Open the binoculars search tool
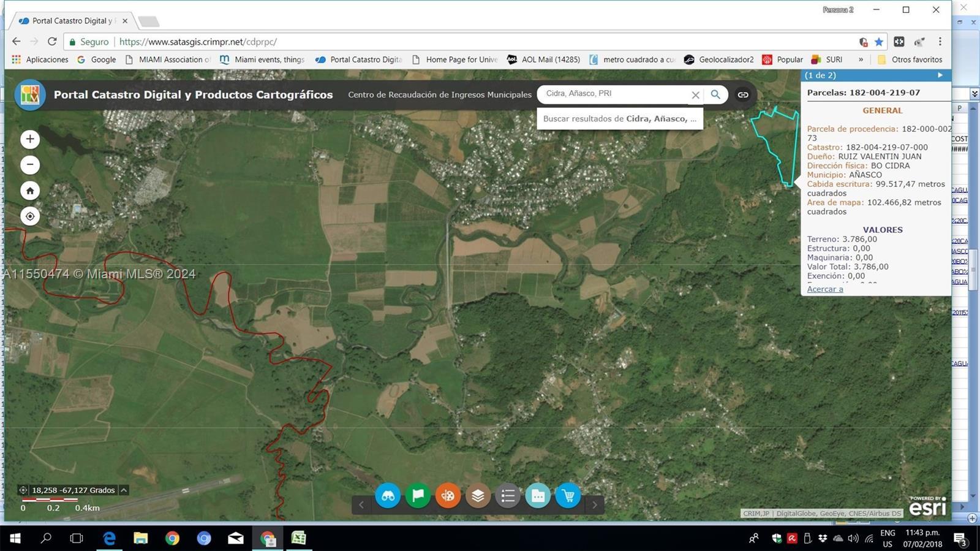Screen dimensions: 980x551 [388, 496]
